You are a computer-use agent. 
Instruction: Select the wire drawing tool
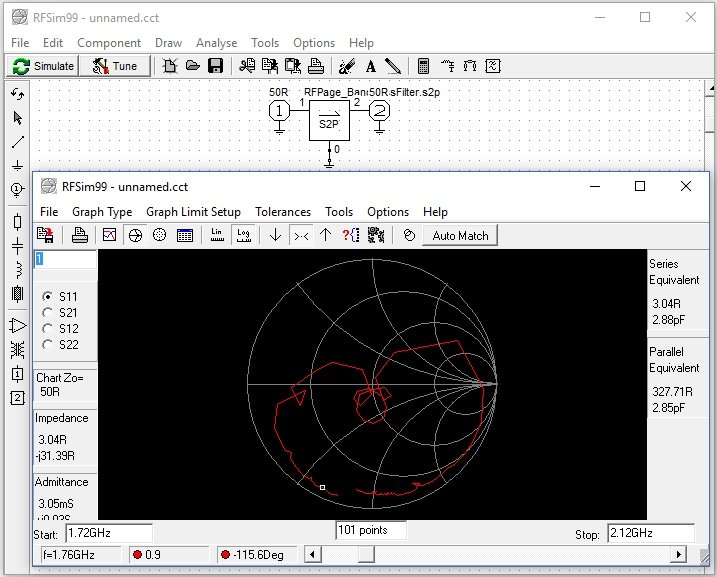17,142
